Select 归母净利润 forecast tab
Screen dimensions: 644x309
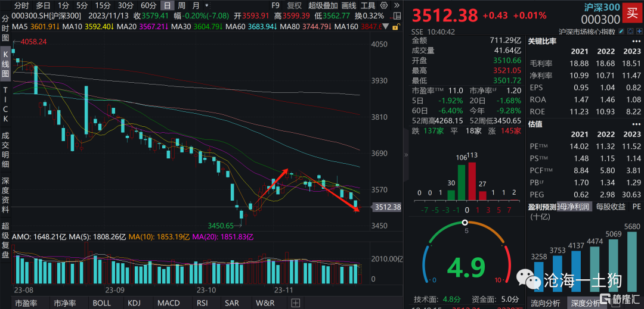574,207
